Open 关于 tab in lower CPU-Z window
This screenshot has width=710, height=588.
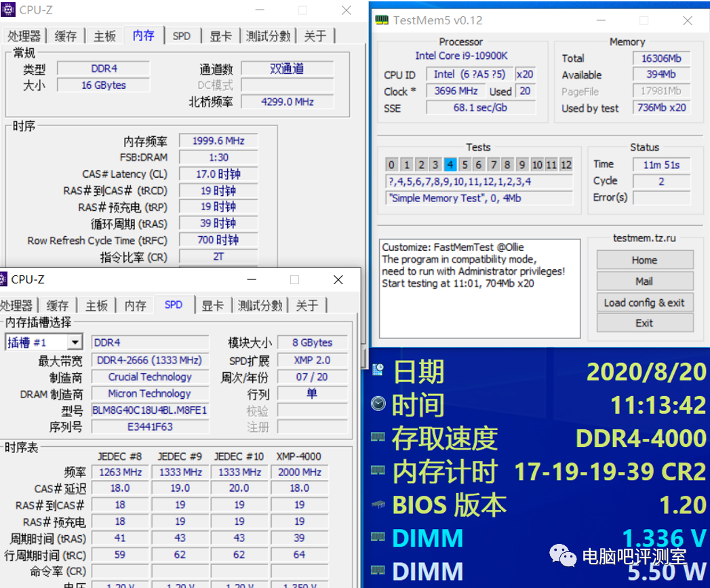coord(307,305)
